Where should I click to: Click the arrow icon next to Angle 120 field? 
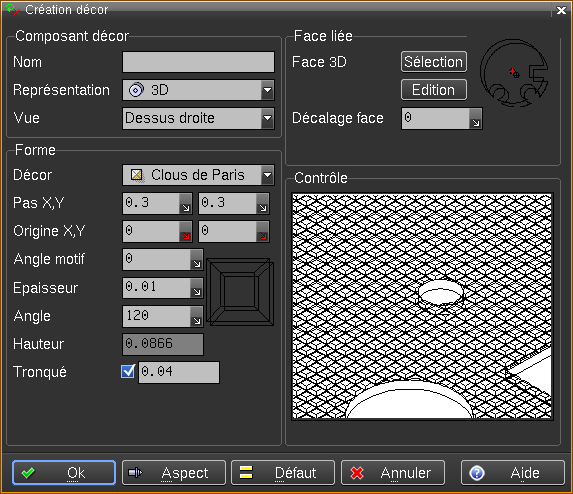(197, 316)
